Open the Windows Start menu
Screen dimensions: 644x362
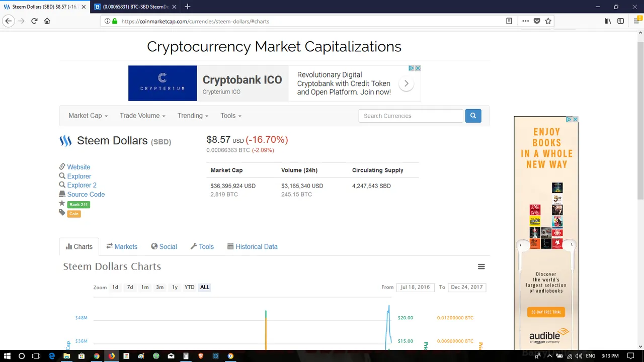[7, 356]
